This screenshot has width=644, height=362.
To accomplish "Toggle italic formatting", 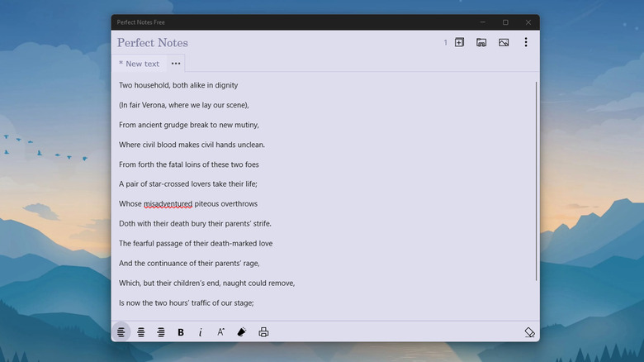I will pos(201,332).
